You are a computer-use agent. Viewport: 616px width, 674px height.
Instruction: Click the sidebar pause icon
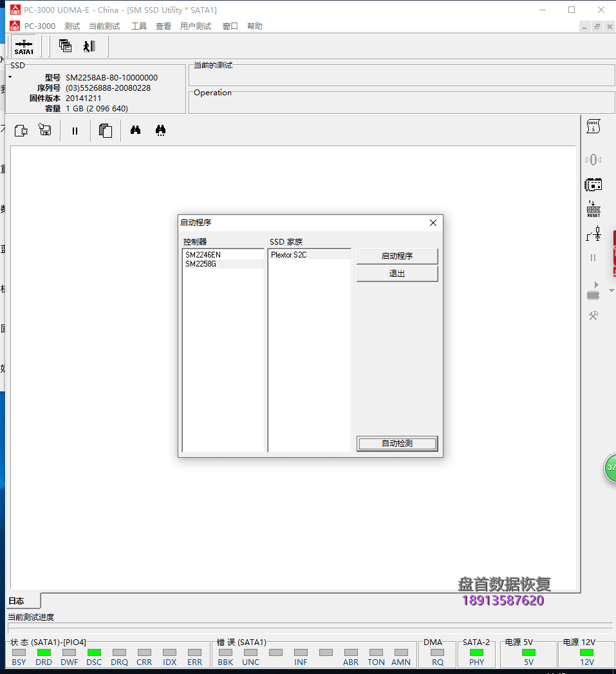click(x=593, y=258)
